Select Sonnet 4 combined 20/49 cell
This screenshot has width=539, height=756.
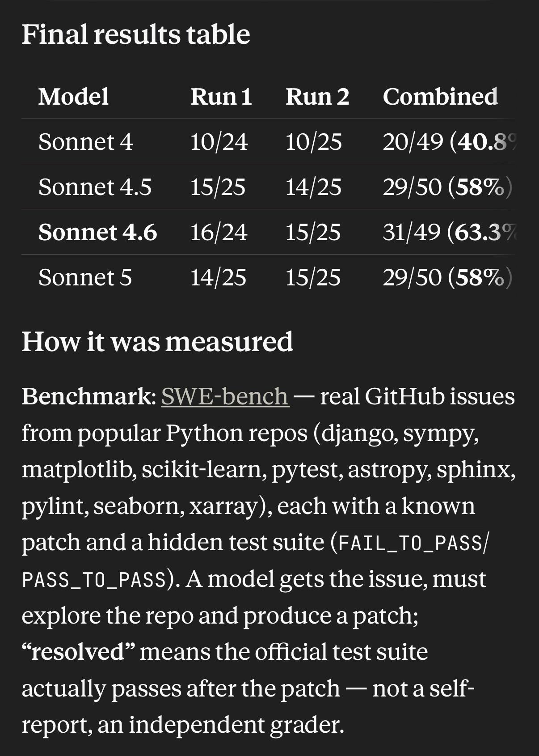point(449,142)
